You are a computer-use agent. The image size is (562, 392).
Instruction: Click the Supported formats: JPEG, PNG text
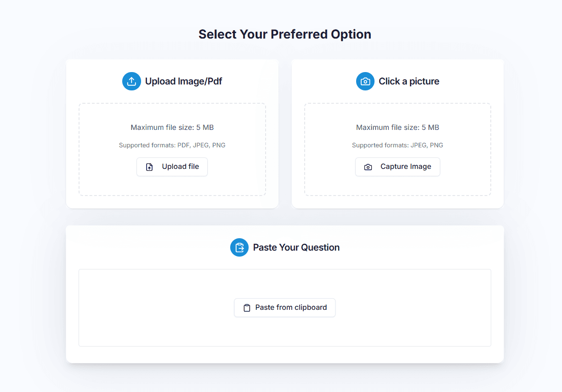(x=397, y=145)
